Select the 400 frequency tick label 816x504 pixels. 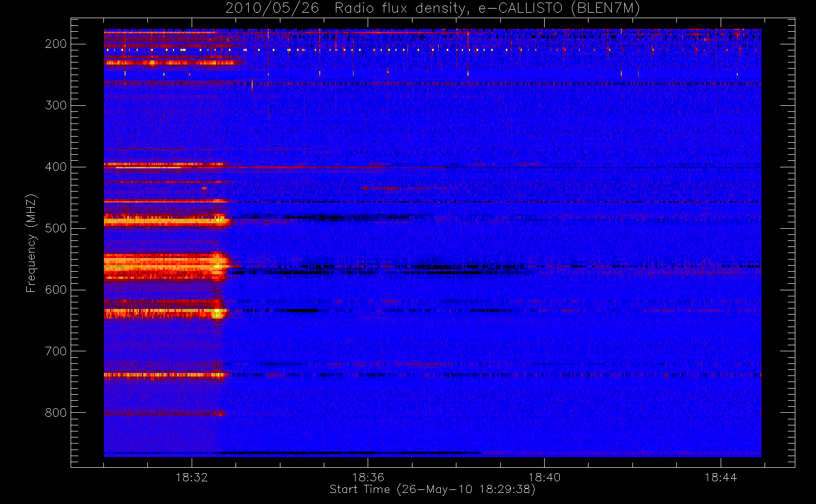56,167
